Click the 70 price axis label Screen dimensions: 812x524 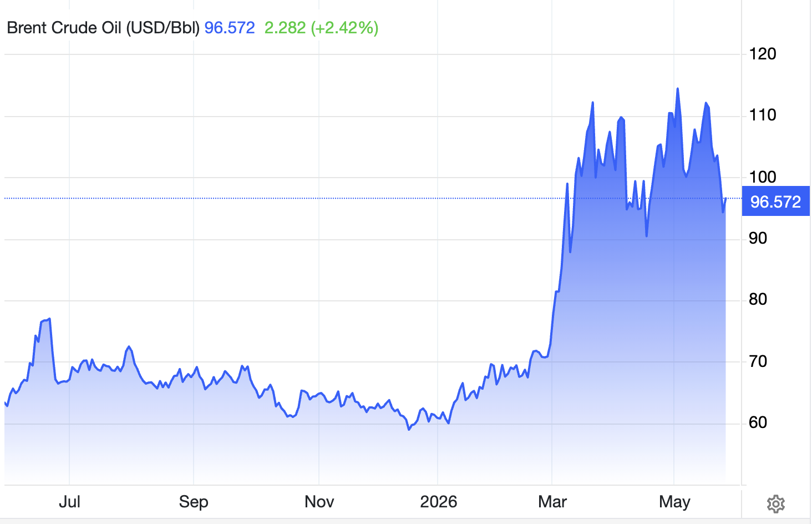[x=758, y=362]
